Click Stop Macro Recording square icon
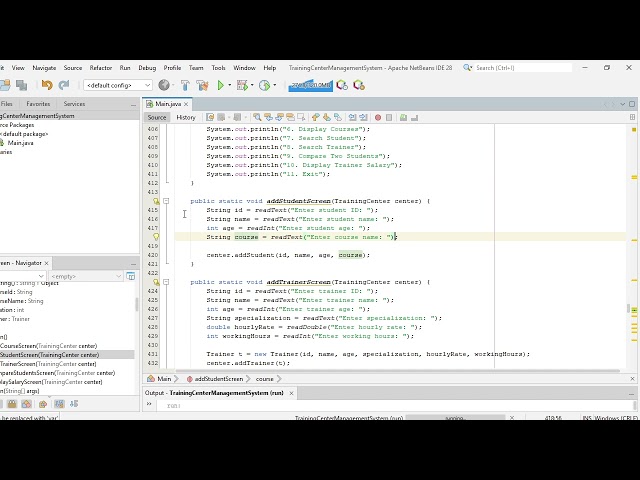The image size is (640, 480). [389, 118]
